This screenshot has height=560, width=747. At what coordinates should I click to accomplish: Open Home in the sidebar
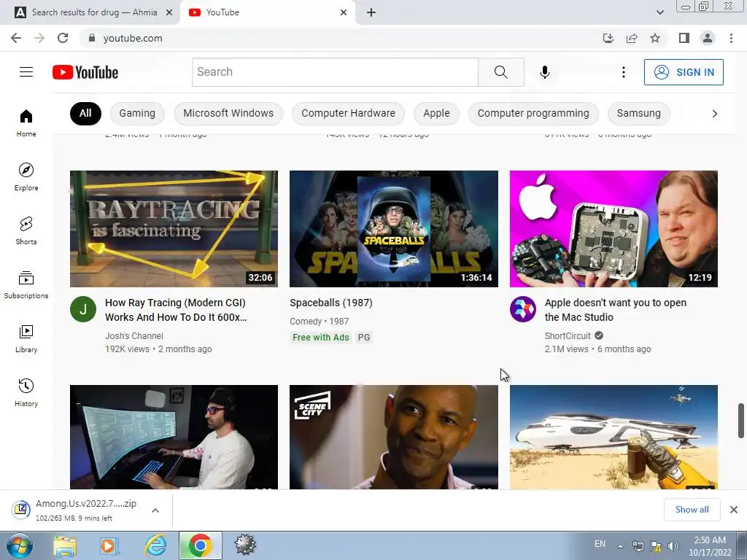26,123
